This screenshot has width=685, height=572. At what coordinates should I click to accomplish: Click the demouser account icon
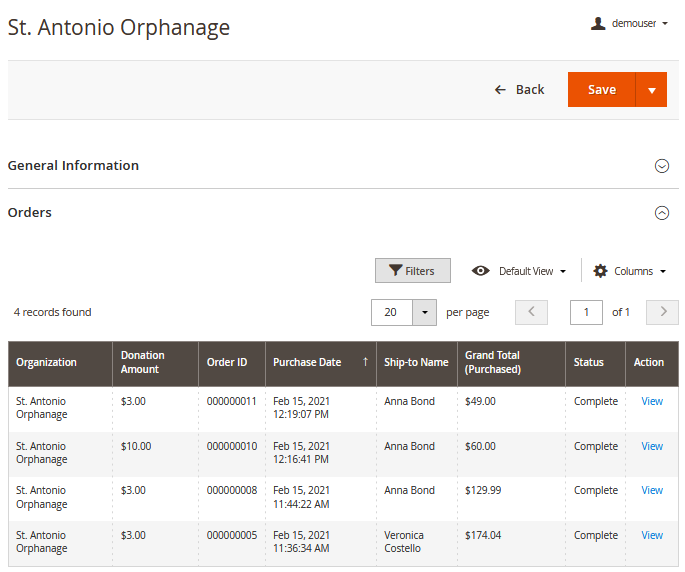pos(598,23)
